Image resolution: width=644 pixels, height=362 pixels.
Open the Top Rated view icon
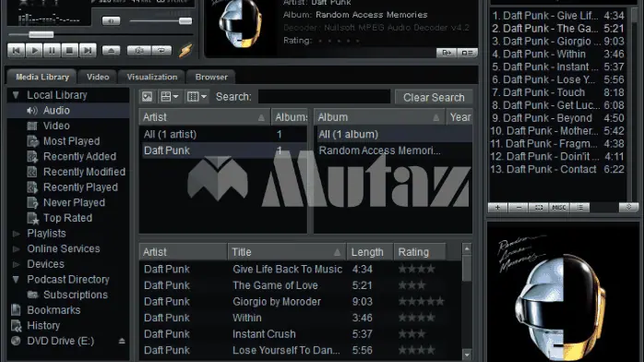click(x=32, y=218)
